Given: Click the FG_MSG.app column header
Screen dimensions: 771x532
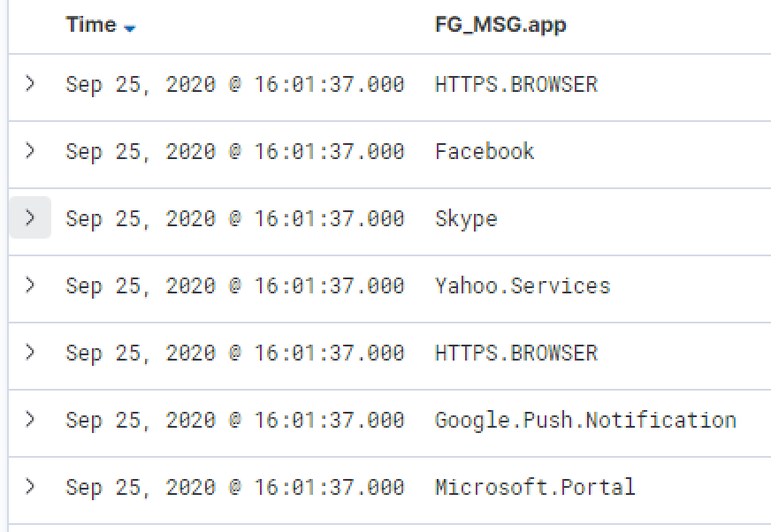Looking at the screenshot, I should (x=500, y=25).
